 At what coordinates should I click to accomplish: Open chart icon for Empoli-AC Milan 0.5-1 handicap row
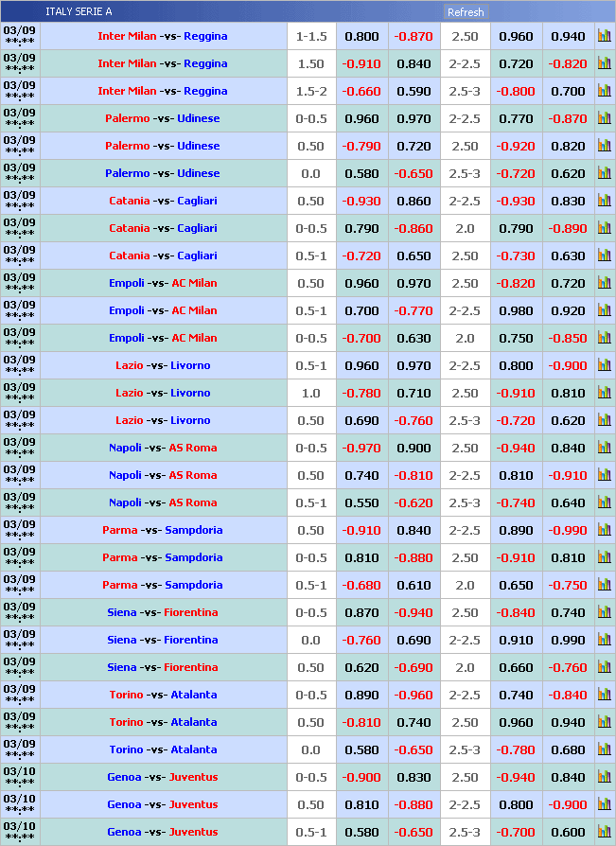pyautogui.click(x=604, y=309)
